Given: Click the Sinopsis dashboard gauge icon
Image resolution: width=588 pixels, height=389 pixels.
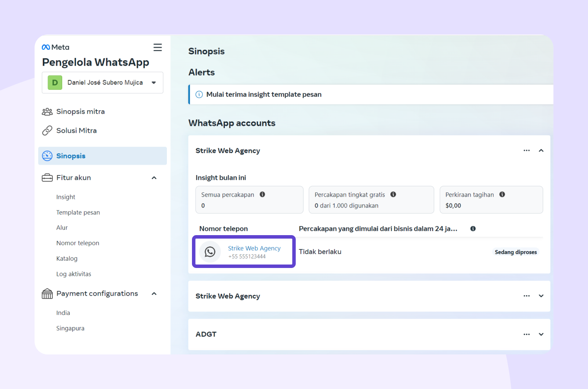Looking at the screenshot, I should click(47, 156).
